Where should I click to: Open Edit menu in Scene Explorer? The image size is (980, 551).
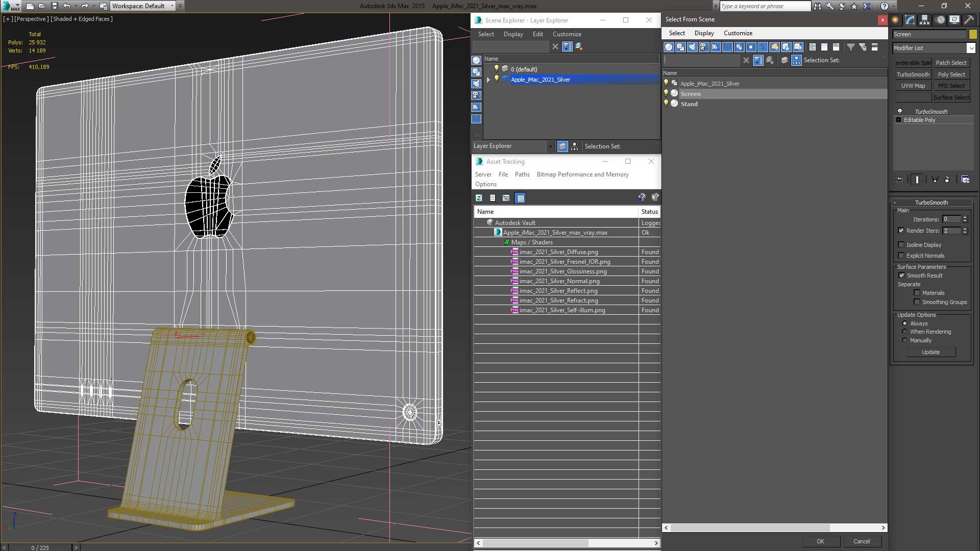tap(538, 34)
